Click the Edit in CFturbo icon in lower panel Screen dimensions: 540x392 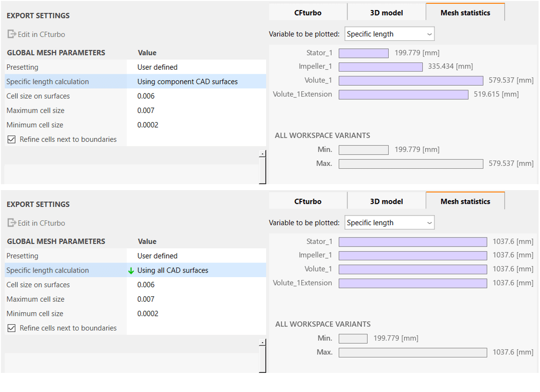click(x=12, y=223)
